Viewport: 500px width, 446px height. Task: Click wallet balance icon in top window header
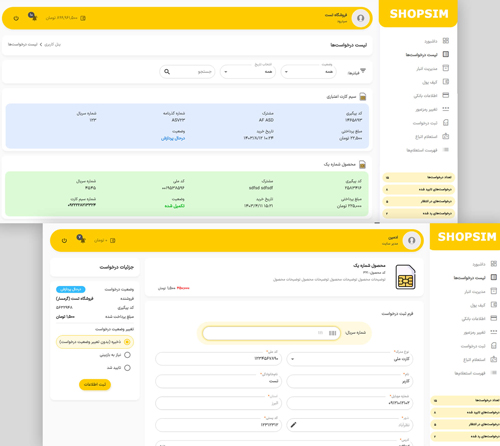pos(83,18)
